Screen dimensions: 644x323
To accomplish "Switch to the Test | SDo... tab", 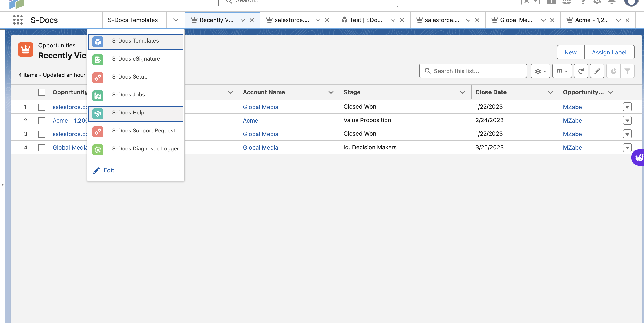I will (x=365, y=20).
